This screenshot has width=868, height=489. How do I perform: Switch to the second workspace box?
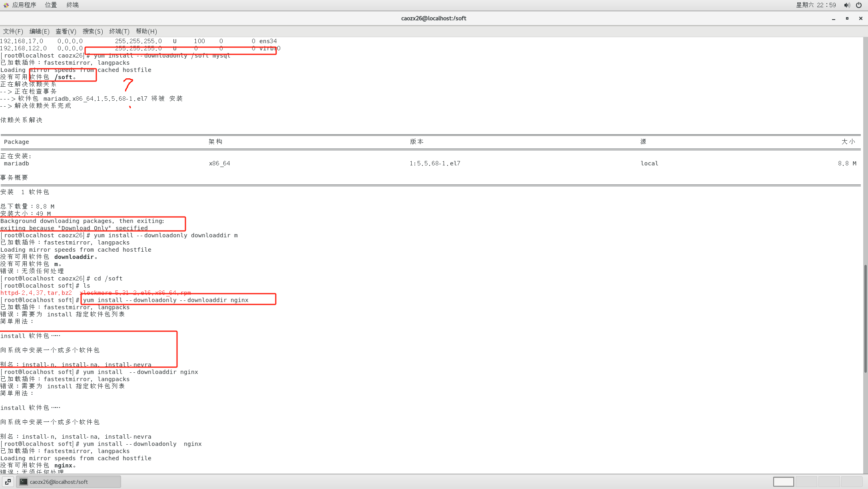tap(806, 482)
